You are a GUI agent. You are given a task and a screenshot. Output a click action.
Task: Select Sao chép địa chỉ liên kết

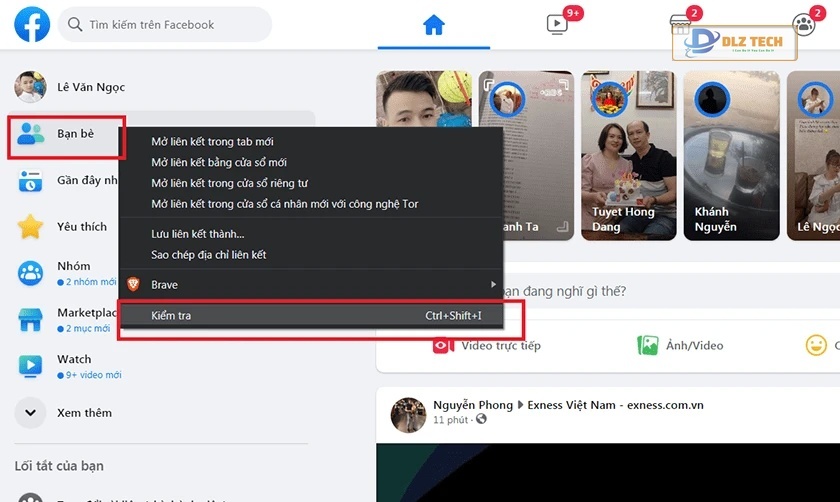[x=208, y=255]
